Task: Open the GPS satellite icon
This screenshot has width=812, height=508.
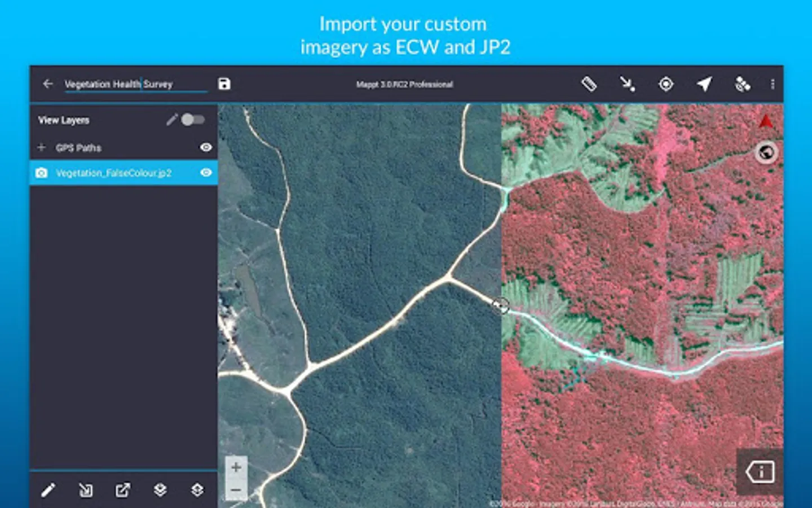Action: (743, 84)
